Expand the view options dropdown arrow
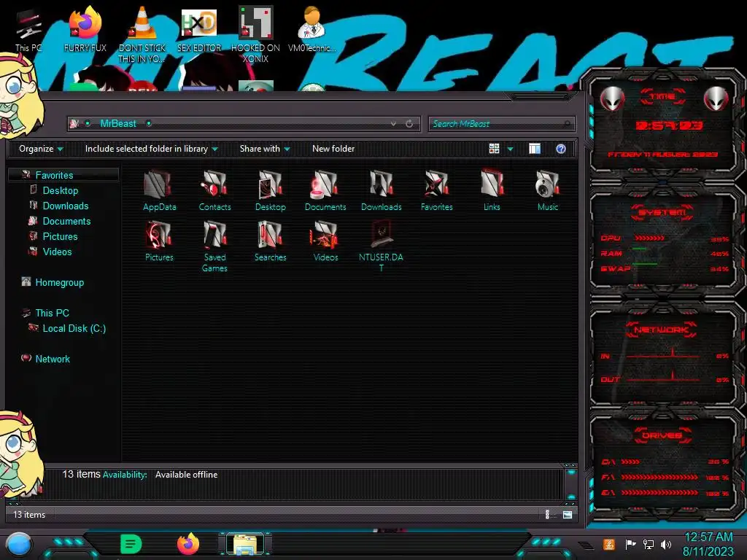This screenshot has height=560, width=747. coord(510,149)
